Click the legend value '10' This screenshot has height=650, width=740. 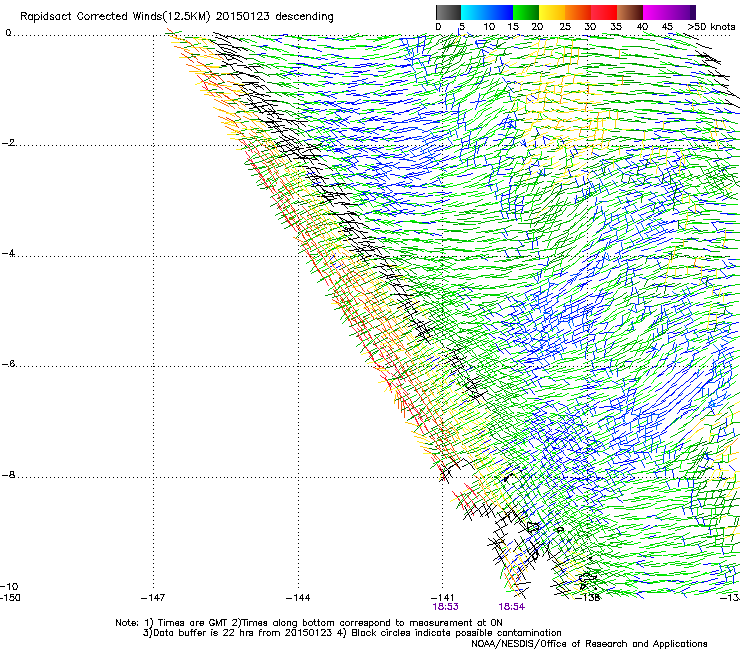[489, 27]
